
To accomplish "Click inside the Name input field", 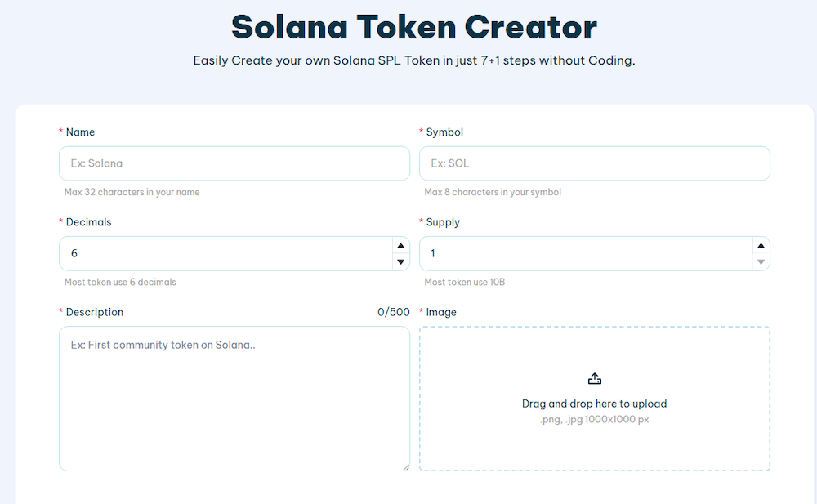I will (x=234, y=163).
